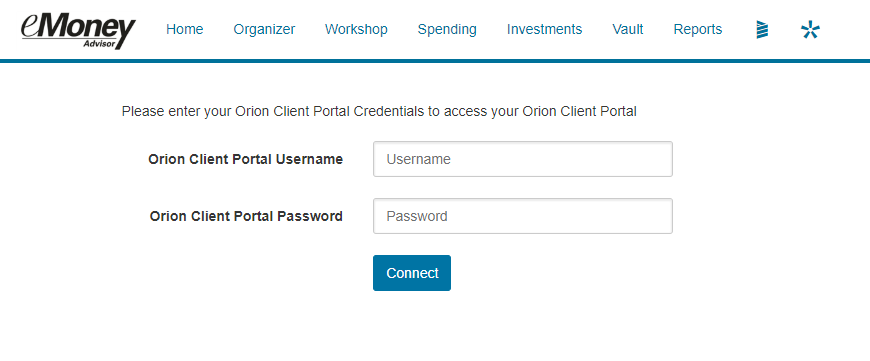Focus the Password input field
The image size is (870, 361).
(x=523, y=216)
